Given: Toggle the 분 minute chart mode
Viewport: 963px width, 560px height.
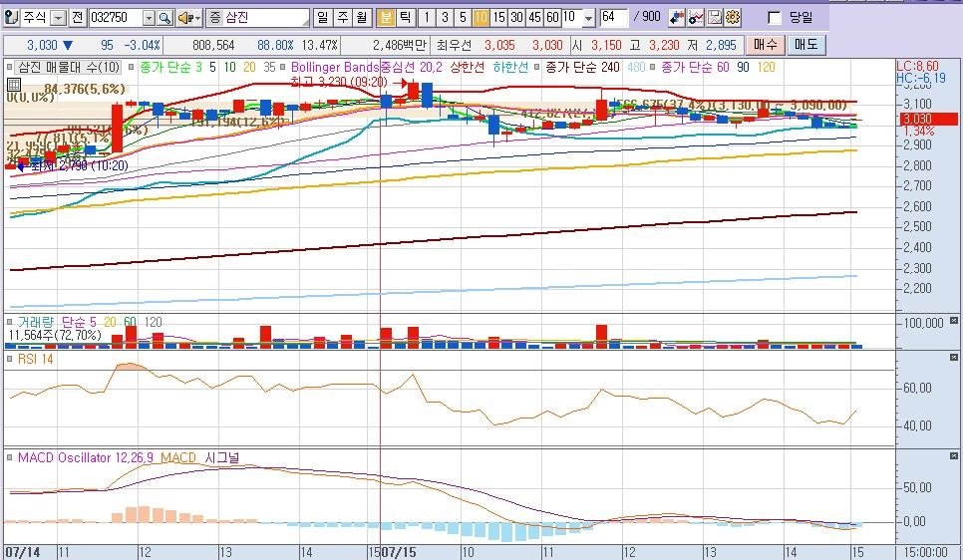Looking at the screenshot, I should pos(385,18).
